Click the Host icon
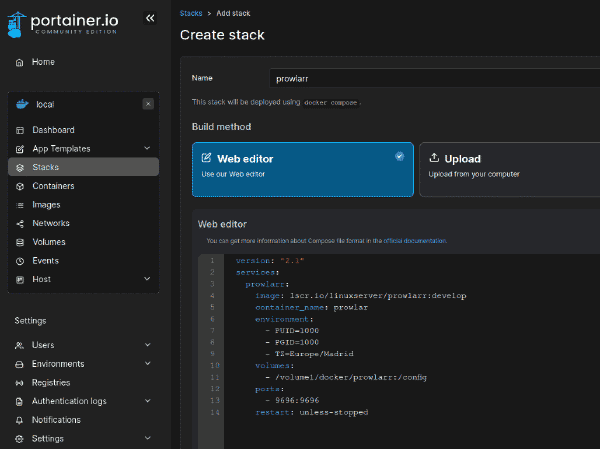Screen dimensions: 600x449 20,280
